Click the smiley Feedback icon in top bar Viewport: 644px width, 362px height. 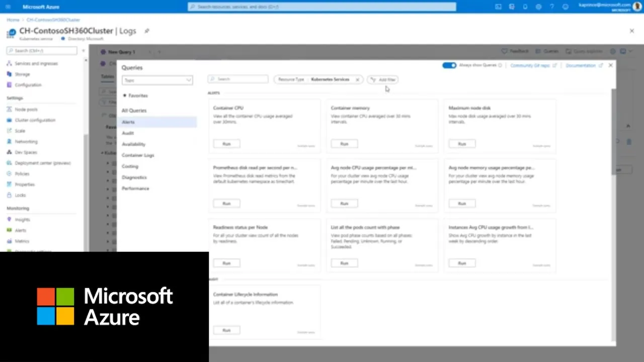pyautogui.click(x=566, y=7)
